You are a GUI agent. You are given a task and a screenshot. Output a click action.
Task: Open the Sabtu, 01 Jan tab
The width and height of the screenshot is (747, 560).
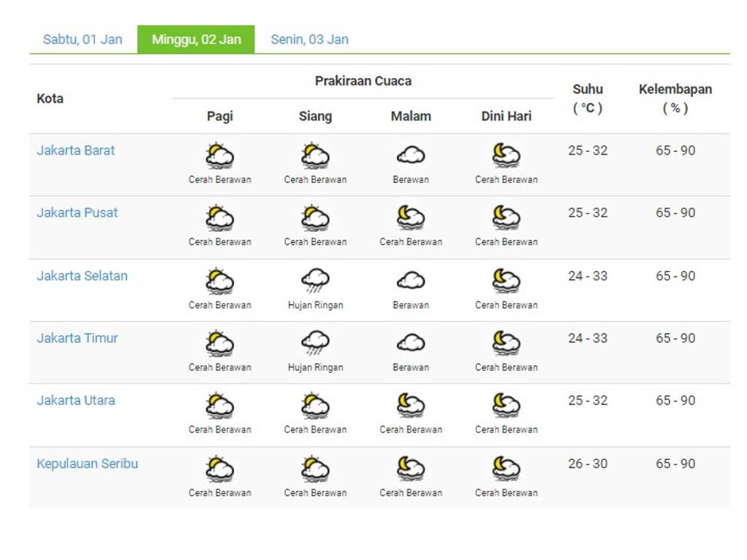coord(82,39)
